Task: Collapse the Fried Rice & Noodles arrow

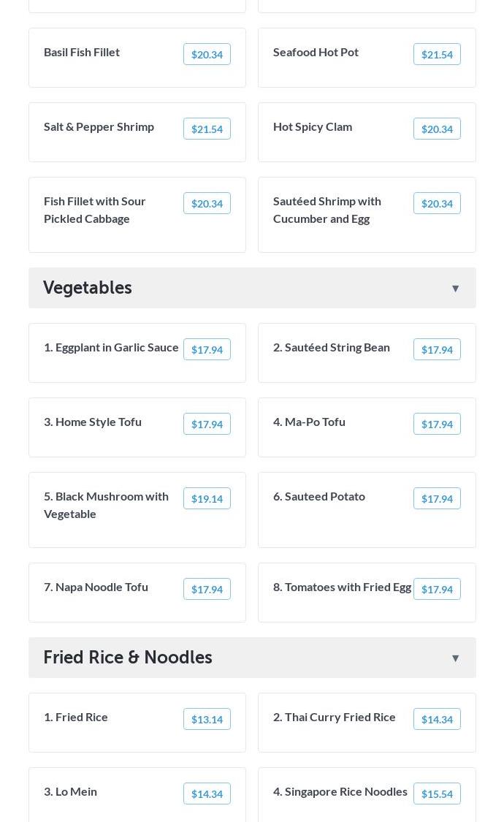Action: (x=455, y=658)
